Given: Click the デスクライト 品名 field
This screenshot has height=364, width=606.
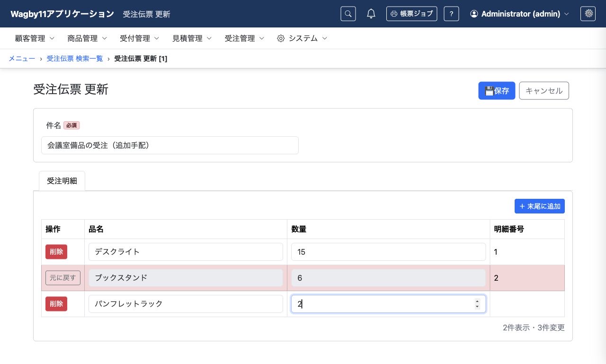Looking at the screenshot, I should click(x=186, y=252).
